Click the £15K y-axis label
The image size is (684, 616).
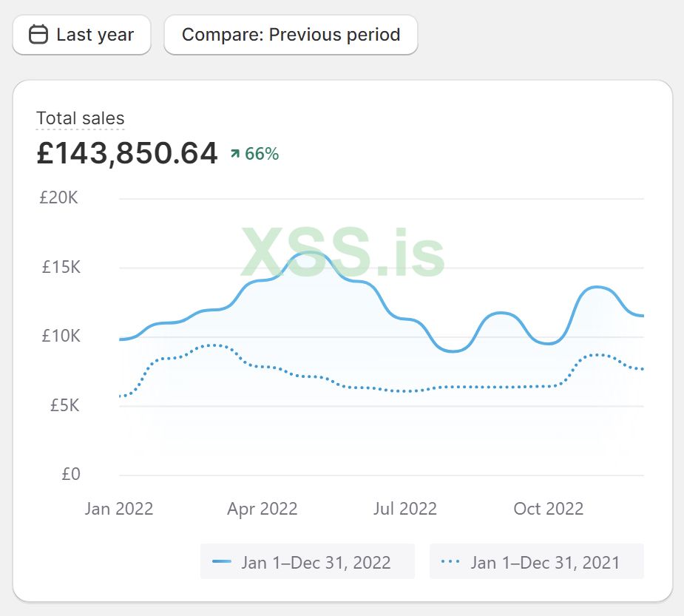click(x=61, y=268)
